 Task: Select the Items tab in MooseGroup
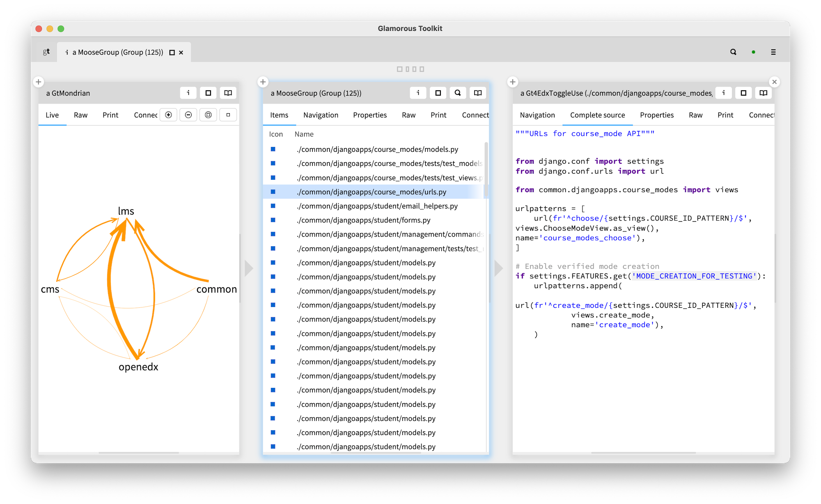[x=279, y=115]
